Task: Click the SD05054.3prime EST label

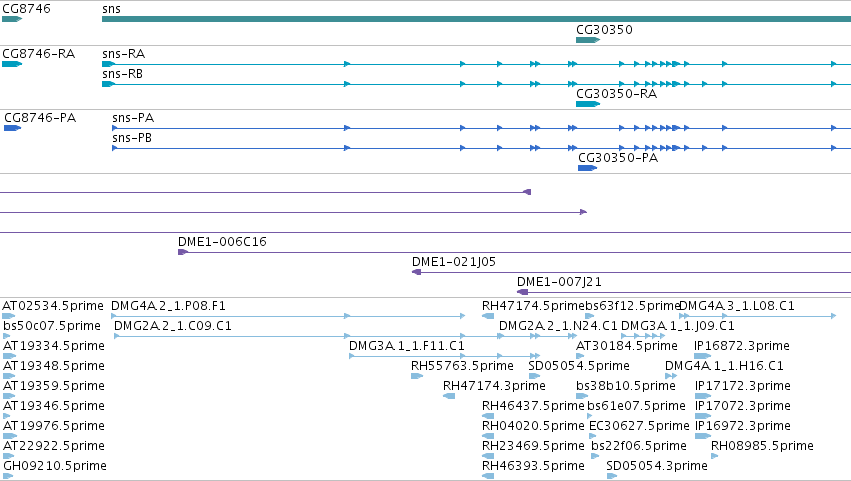Action: coord(657,466)
